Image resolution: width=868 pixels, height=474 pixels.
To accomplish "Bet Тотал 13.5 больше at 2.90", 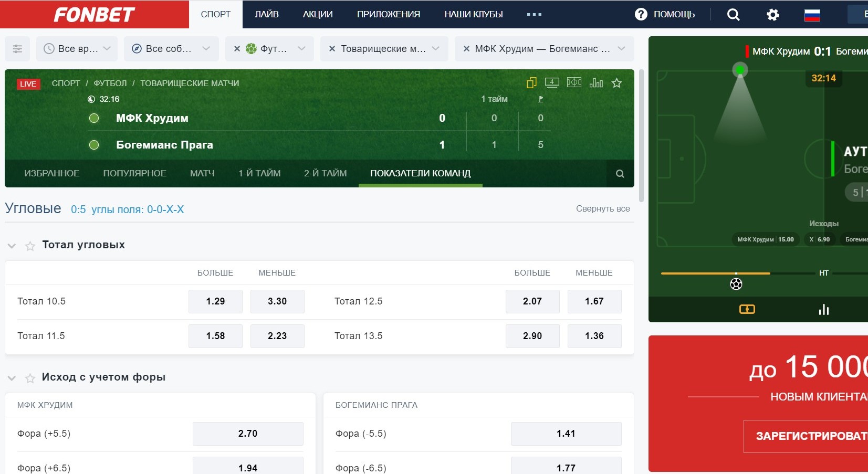I will coord(532,336).
